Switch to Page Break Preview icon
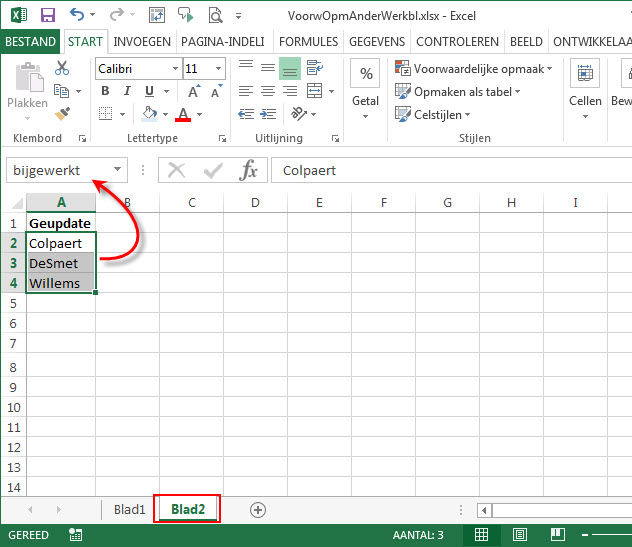Image resolution: width=632 pixels, height=547 pixels. click(558, 535)
